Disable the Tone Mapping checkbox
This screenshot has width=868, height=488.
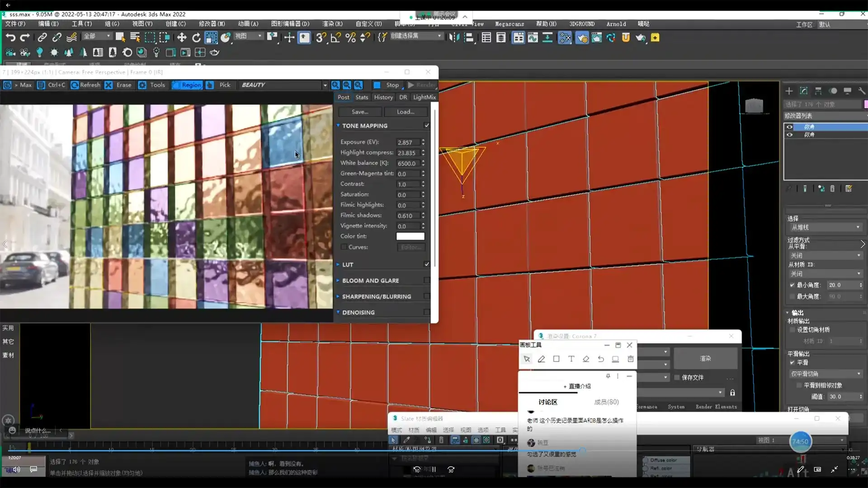point(426,126)
